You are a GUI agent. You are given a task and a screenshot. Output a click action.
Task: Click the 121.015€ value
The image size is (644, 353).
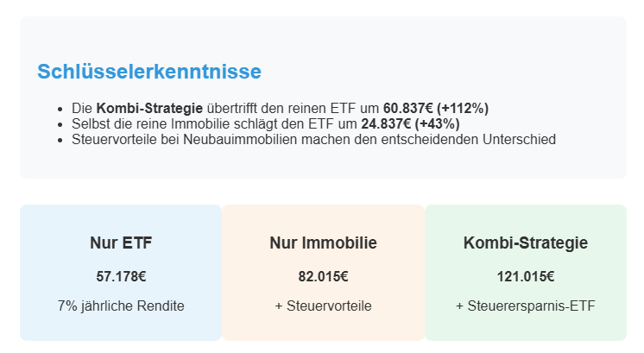(x=526, y=276)
